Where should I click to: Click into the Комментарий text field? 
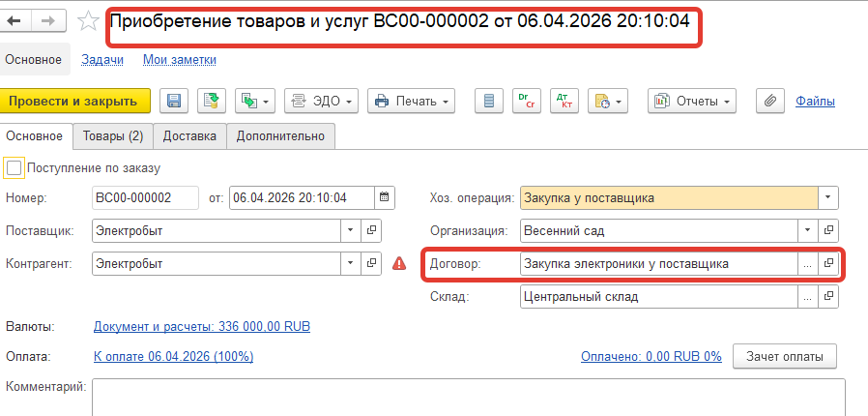(x=469, y=397)
